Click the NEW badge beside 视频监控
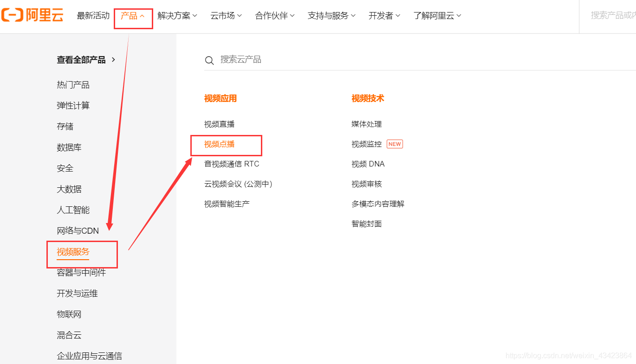Image resolution: width=636 pixels, height=364 pixels. tap(395, 144)
